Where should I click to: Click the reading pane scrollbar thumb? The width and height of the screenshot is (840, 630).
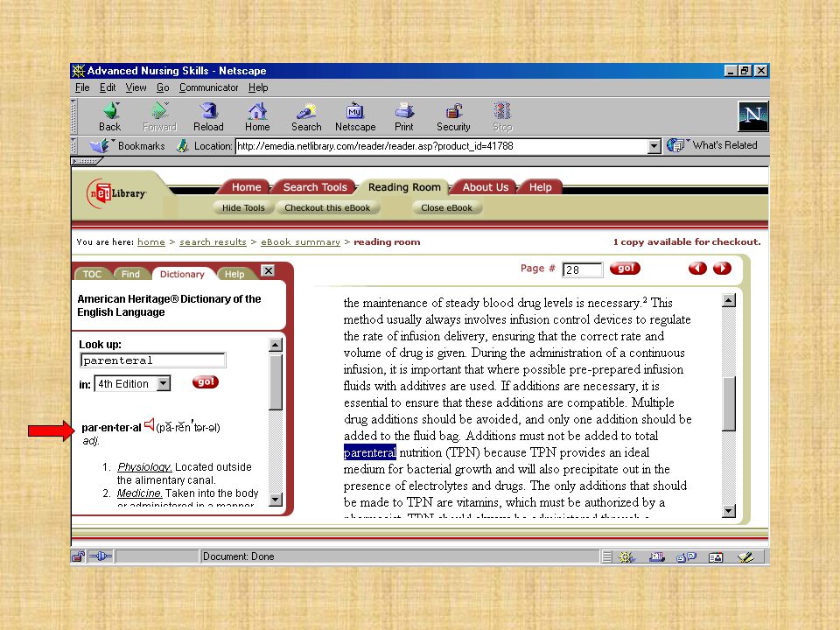pos(729,403)
